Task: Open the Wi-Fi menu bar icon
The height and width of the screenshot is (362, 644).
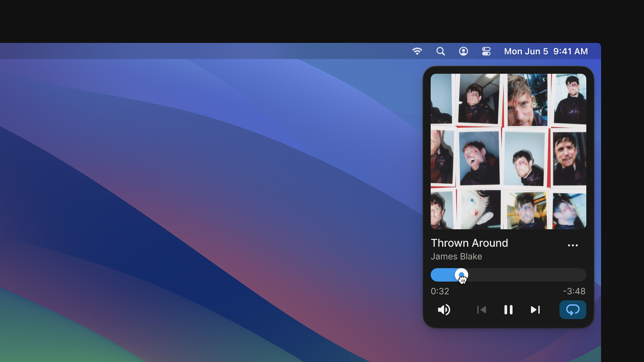Action: point(417,51)
